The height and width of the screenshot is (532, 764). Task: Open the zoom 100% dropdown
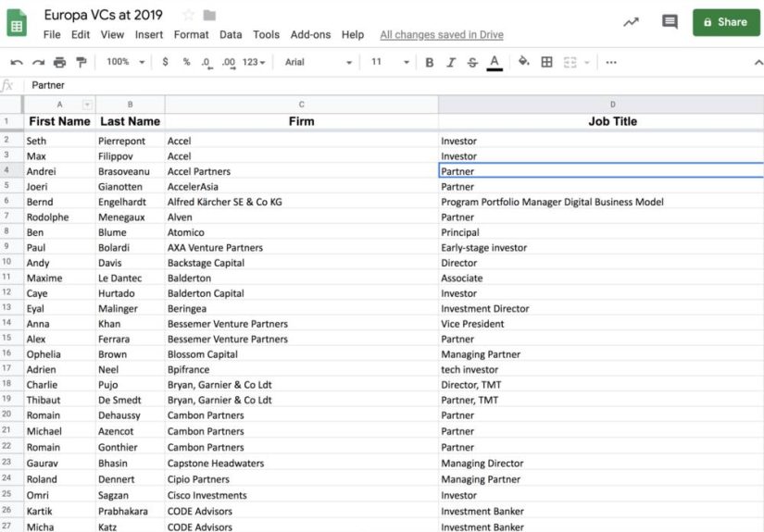[126, 62]
